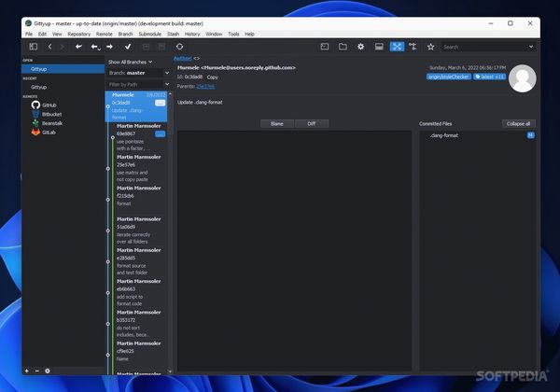
Task: Click the open folder icon in toolbar
Action: (343, 46)
